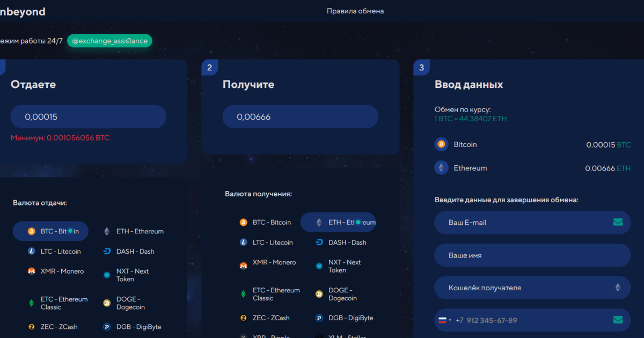Click the Ввод данных heading
Viewport: 644px width, 338px height.
[469, 85]
